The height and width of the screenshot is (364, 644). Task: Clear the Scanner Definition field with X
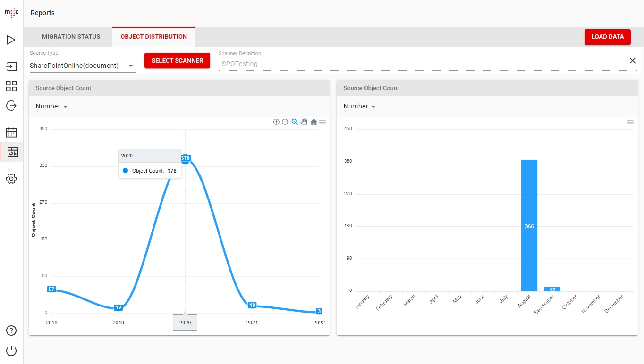pyautogui.click(x=633, y=61)
